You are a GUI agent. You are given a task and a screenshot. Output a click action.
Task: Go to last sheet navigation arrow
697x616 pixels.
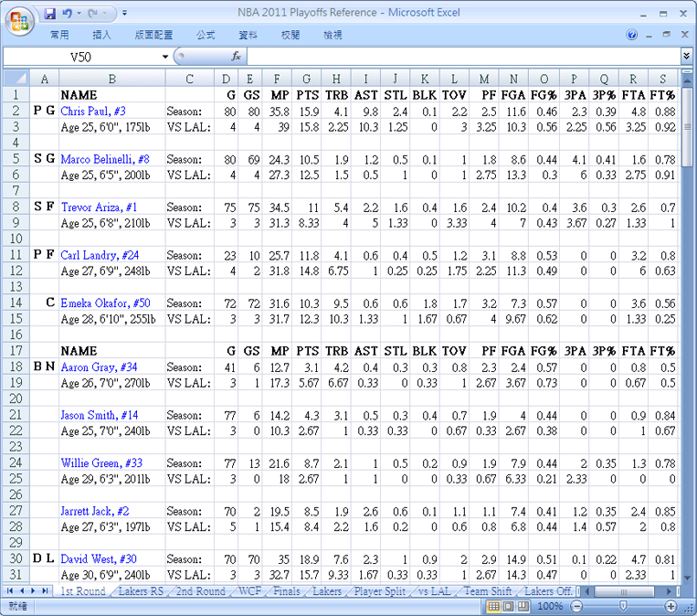tap(45, 591)
